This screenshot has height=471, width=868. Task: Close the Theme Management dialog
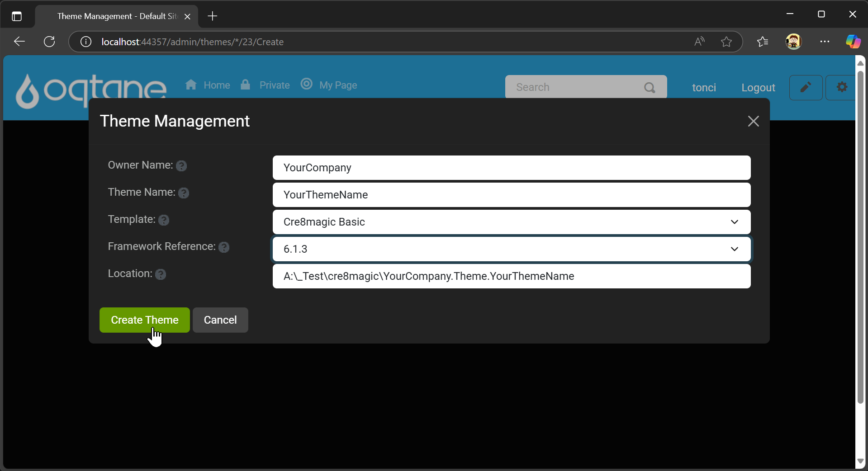point(753,121)
